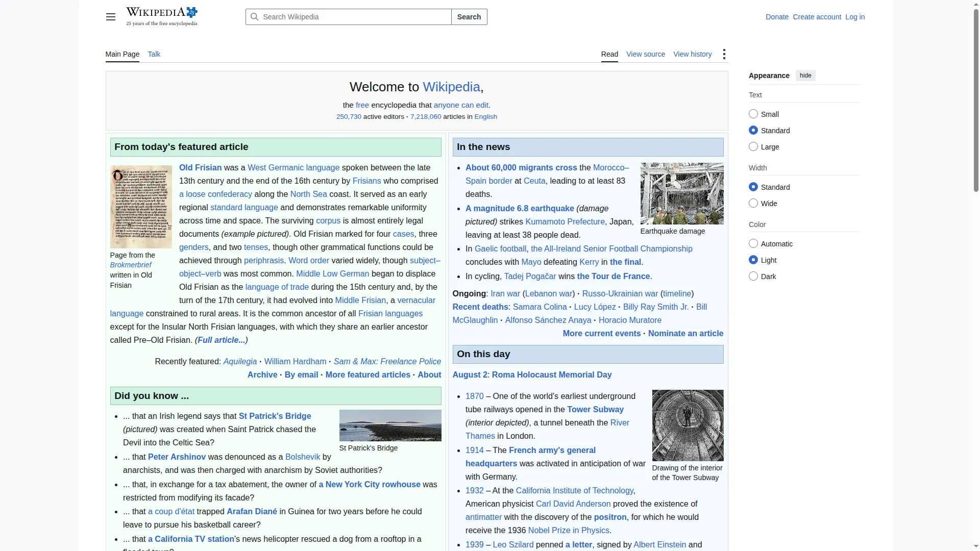
Task: Click Create account link
Action: click(817, 17)
